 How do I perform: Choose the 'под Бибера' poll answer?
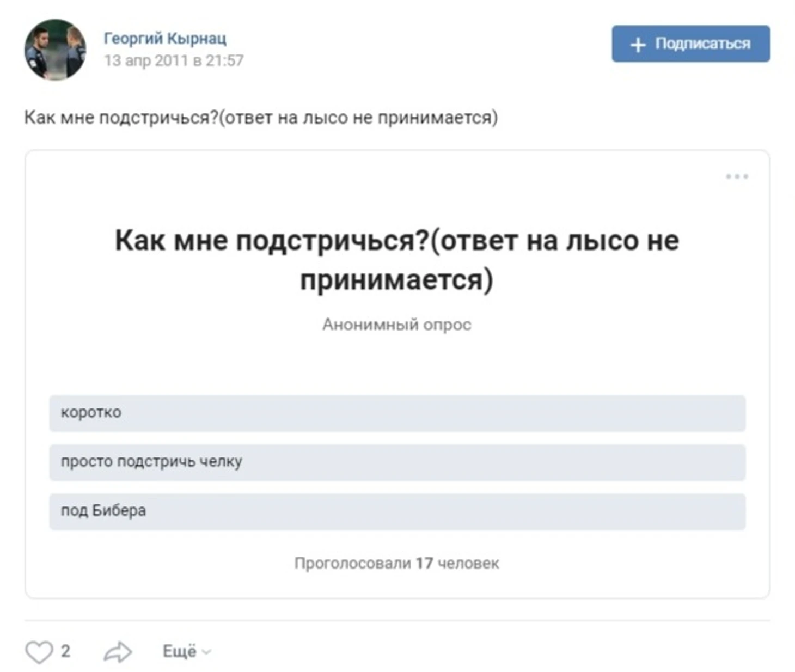(397, 511)
